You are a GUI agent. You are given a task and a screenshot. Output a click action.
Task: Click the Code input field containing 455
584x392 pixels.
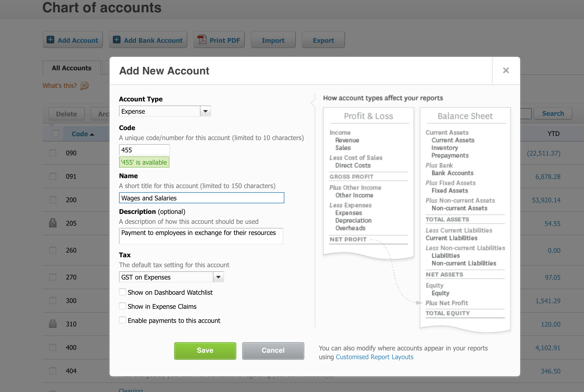[144, 150]
